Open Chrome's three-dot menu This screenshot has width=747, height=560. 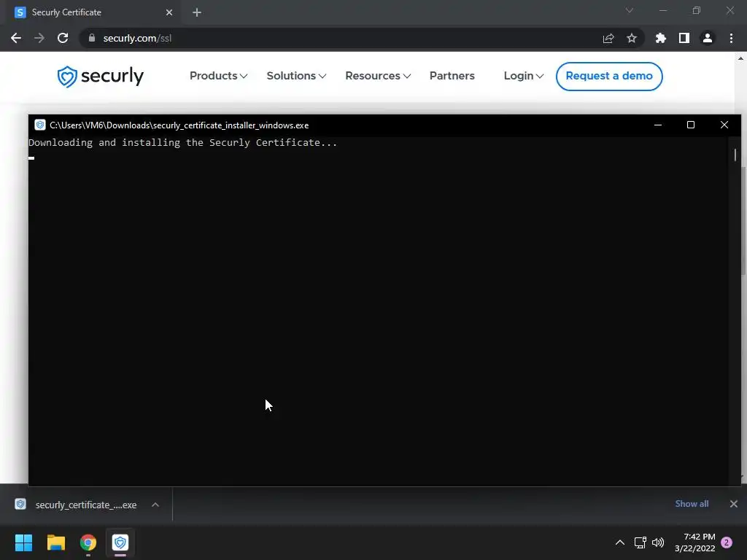pyautogui.click(x=731, y=38)
